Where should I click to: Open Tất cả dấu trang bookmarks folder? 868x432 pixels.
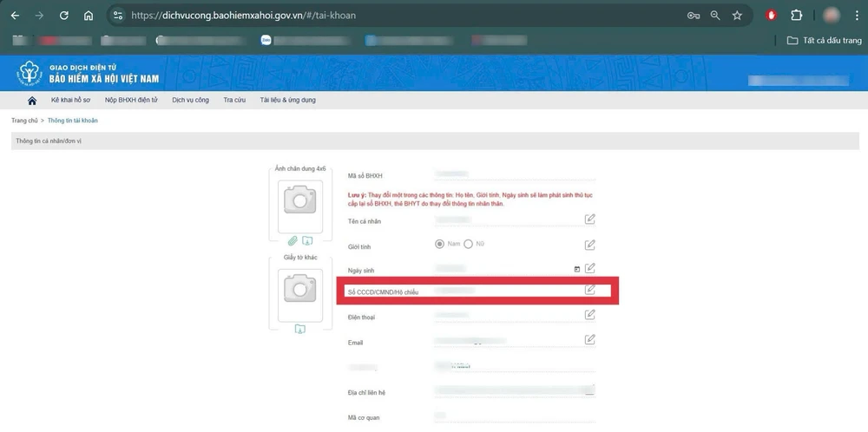(825, 40)
